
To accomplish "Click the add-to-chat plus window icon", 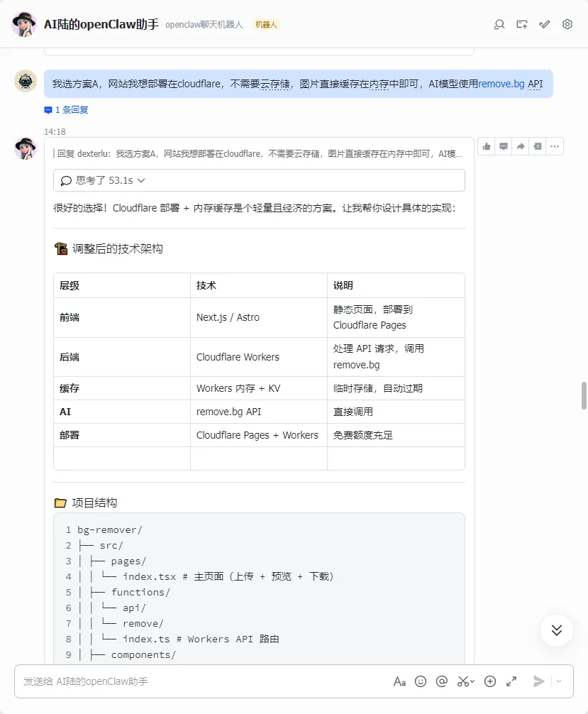I will 521,25.
